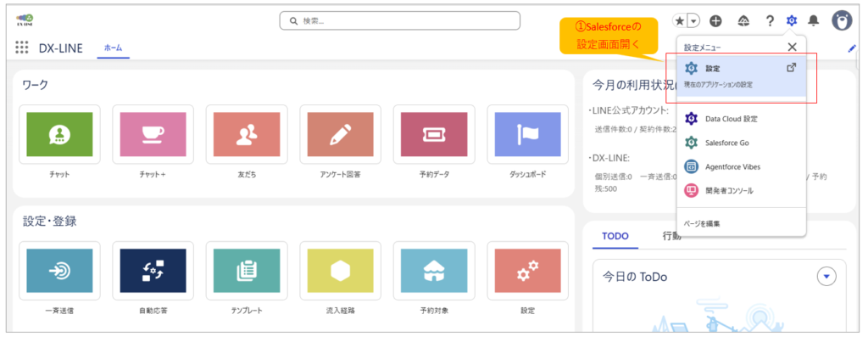Click the 今月の利用状況 heading
The image size is (868, 337).
point(634,86)
